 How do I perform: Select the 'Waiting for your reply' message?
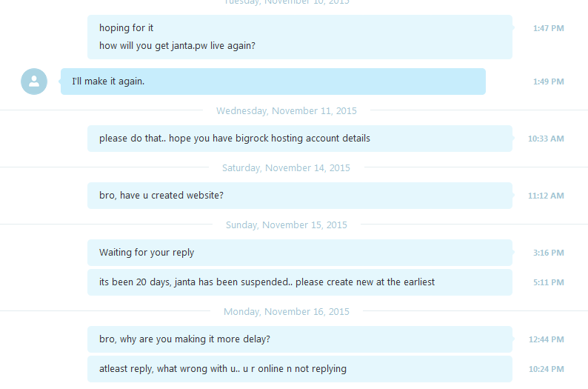300,253
